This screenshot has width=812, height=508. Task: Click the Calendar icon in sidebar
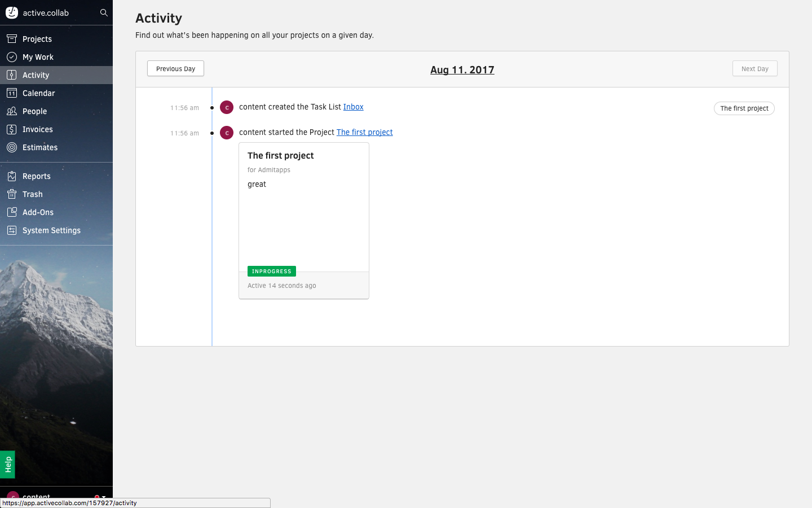click(x=12, y=93)
